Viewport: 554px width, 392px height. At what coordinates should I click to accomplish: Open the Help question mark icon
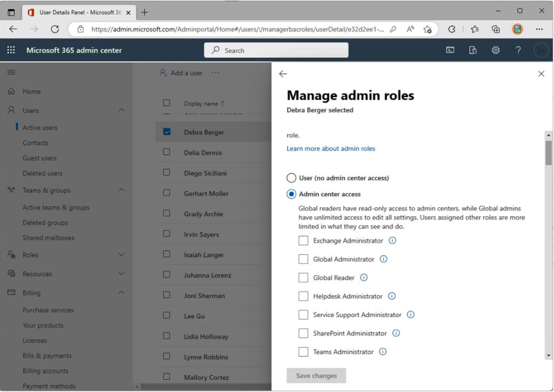(x=518, y=50)
